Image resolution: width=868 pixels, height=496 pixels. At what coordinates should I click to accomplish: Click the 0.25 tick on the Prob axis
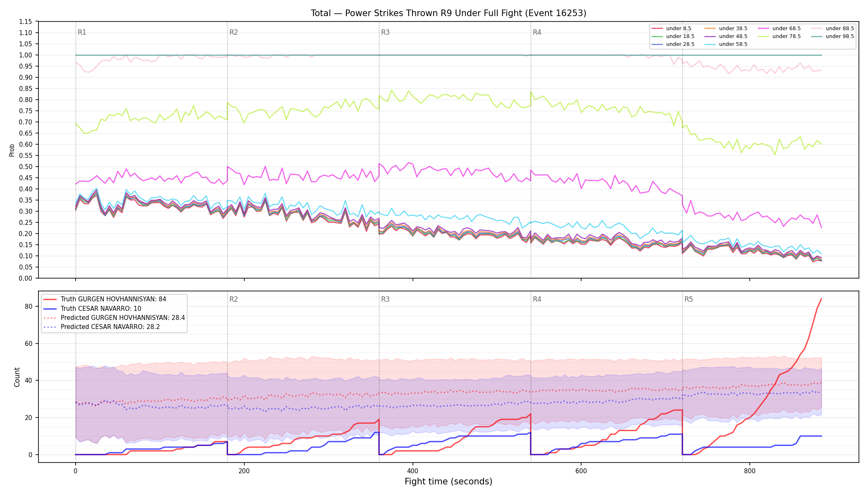pos(26,222)
